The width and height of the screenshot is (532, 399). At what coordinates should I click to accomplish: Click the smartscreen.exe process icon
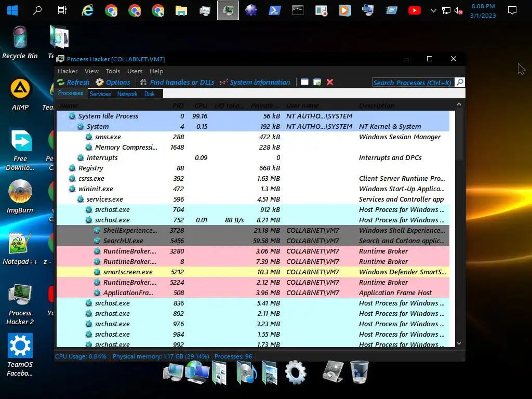click(97, 272)
